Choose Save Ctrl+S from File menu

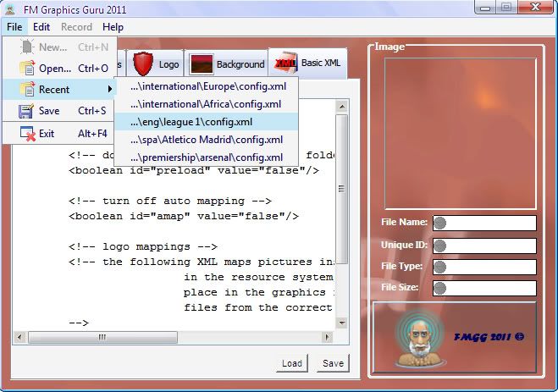click(60, 111)
